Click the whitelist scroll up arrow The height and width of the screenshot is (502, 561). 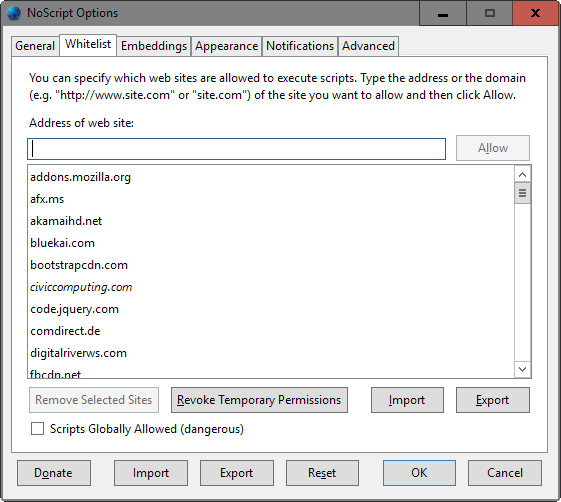point(522,174)
